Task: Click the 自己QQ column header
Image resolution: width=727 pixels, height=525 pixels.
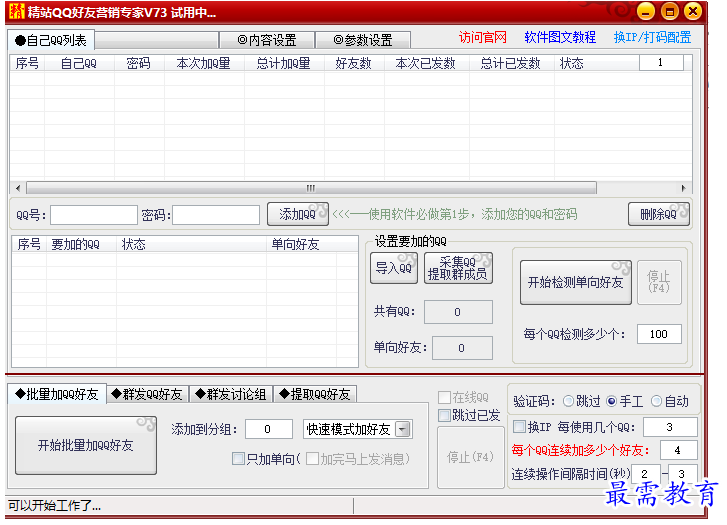Action: [x=79, y=63]
